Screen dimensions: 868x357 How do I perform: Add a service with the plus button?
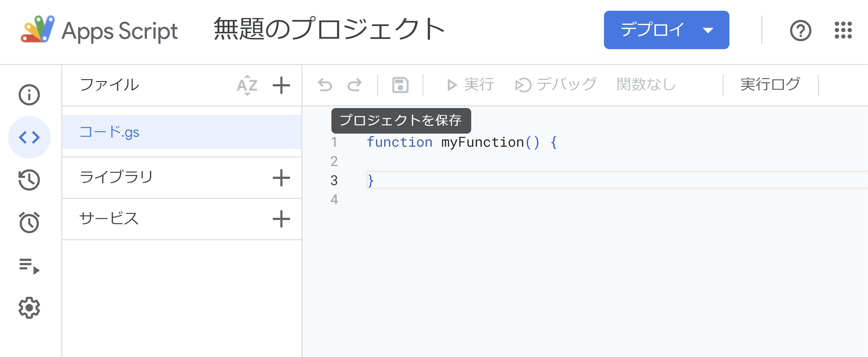281,219
